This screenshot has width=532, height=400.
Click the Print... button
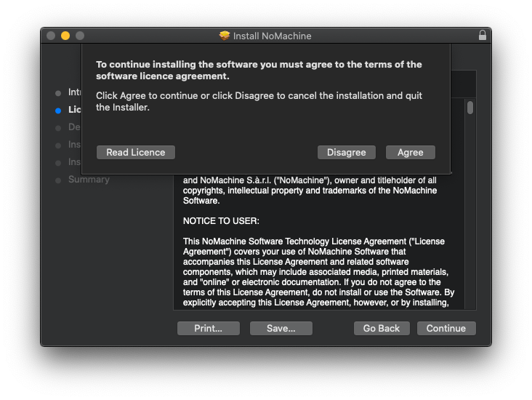(x=209, y=328)
